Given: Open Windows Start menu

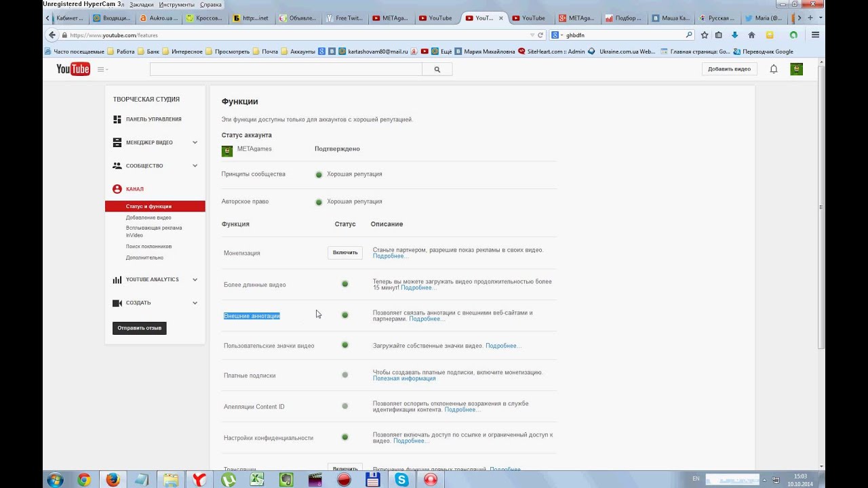Looking at the screenshot, I should pos(55,479).
